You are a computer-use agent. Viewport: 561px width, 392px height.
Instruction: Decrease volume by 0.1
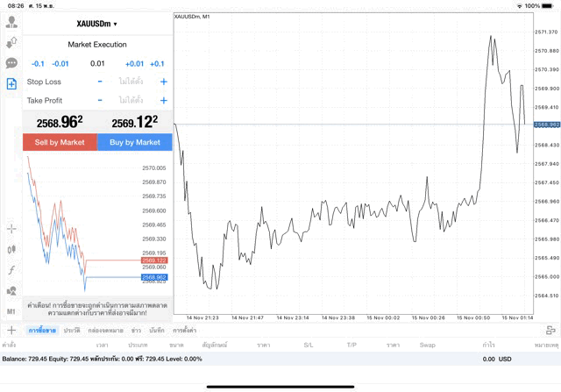(38, 63)
